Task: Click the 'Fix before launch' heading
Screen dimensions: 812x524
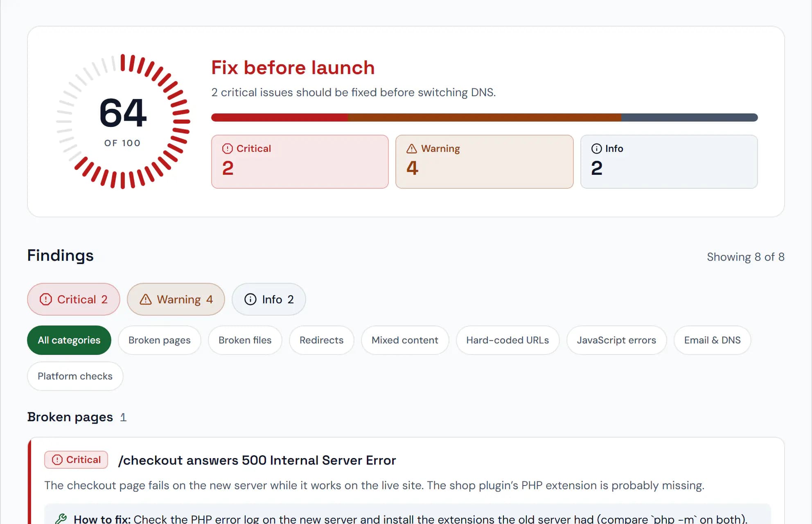Action: (293, 68)
